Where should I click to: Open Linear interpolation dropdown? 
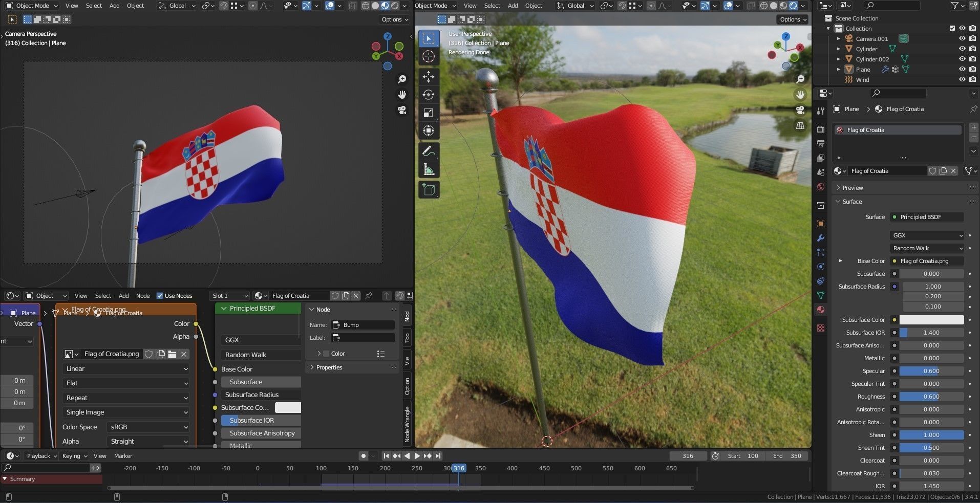point(126,368)
